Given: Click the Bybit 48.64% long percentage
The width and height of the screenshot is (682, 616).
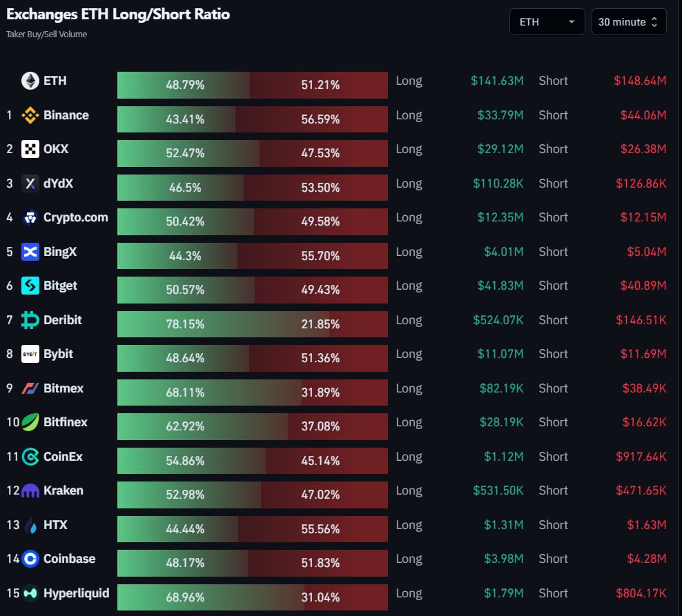Looking at the screenshot, I should (185, 358).
